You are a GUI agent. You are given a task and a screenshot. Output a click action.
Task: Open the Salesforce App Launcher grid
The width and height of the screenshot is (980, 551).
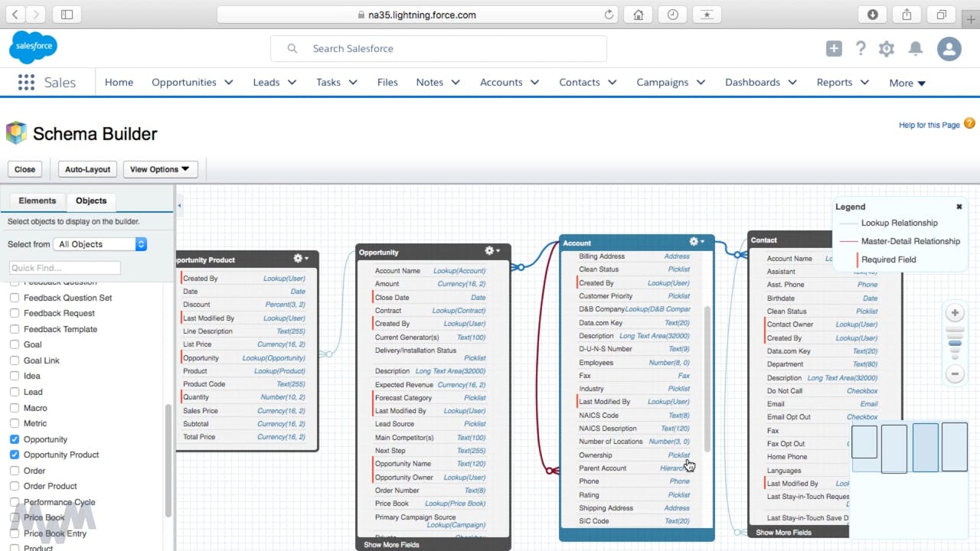coord(26,83)
